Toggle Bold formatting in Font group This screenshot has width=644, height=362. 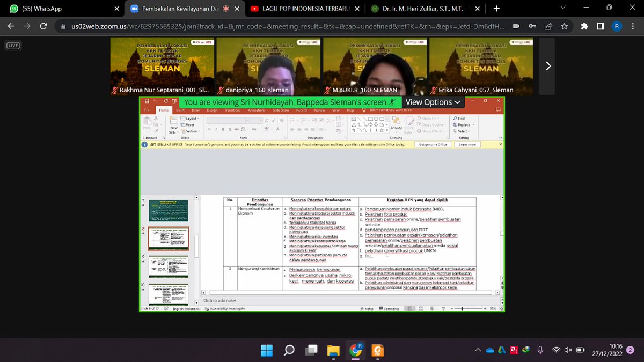pyautogui.click(x=216, y=129)
